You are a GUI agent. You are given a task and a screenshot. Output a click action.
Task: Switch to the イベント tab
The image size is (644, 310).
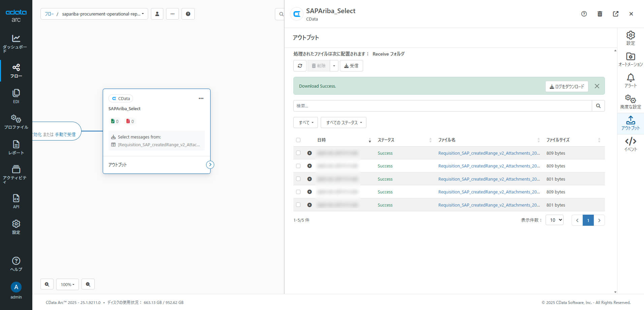click(631, 145)
